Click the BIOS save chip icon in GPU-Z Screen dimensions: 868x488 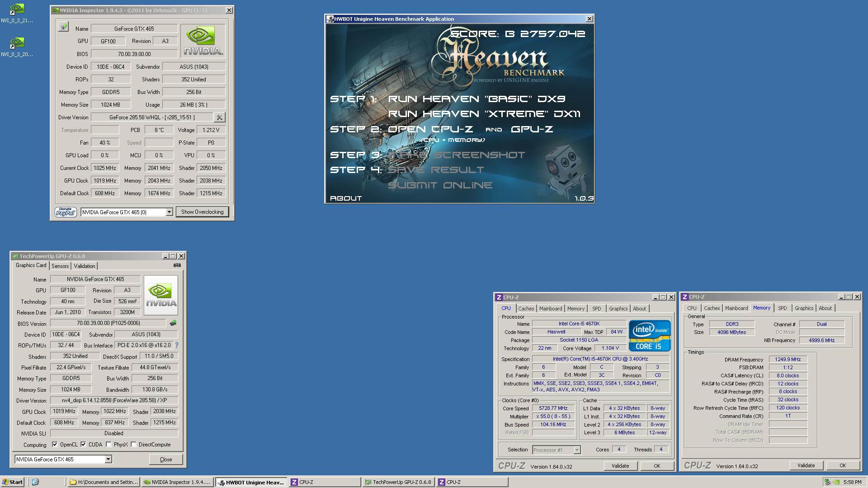pyautogui.click(x=173, y=323)
